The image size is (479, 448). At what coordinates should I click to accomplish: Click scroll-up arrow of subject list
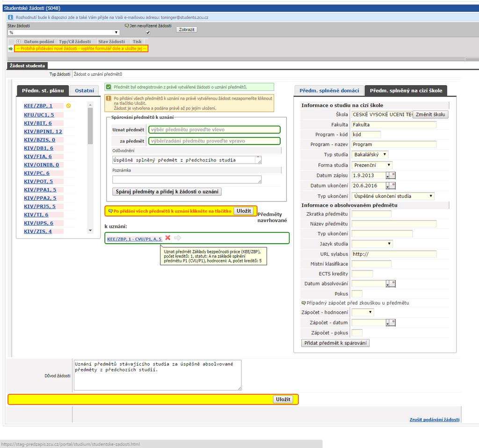(90, 105)
